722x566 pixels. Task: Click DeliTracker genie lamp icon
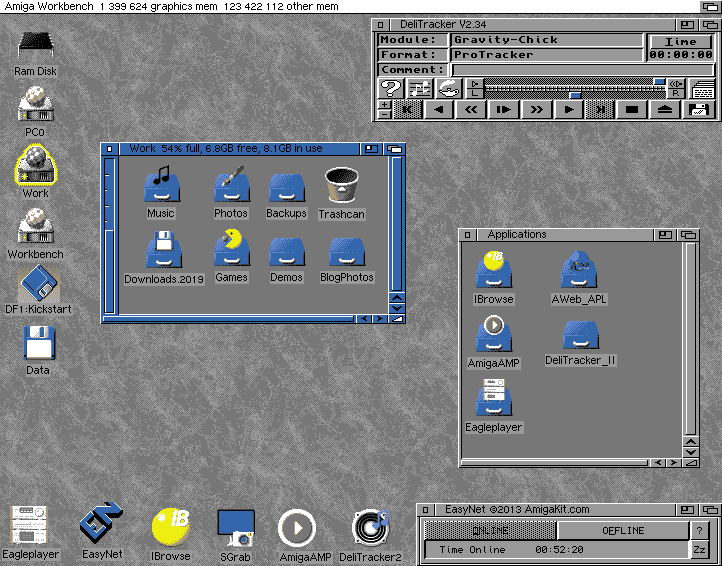pos(448,88)
